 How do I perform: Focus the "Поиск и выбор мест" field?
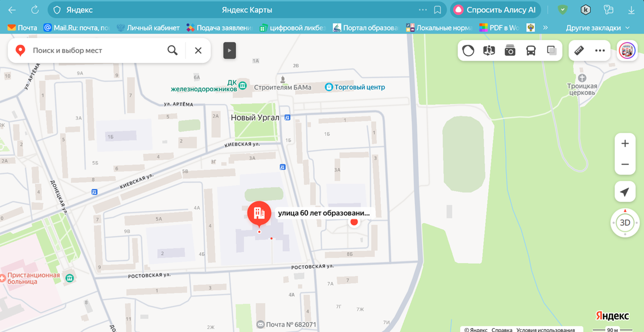[x=97, y=50]
